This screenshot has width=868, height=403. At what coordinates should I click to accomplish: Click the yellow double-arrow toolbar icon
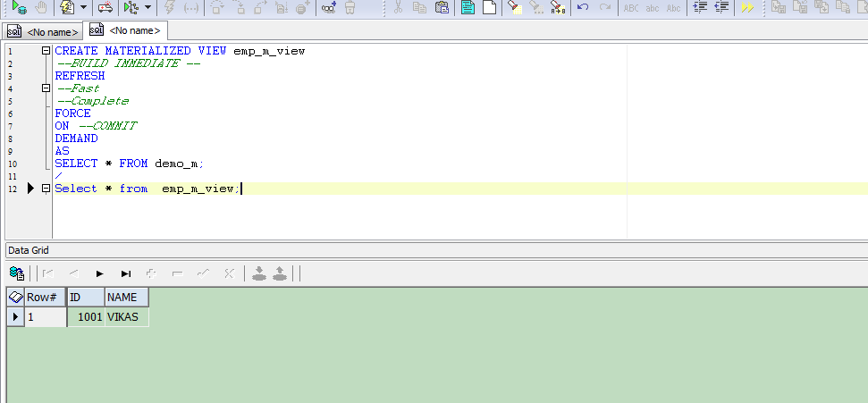click(747, 7)
